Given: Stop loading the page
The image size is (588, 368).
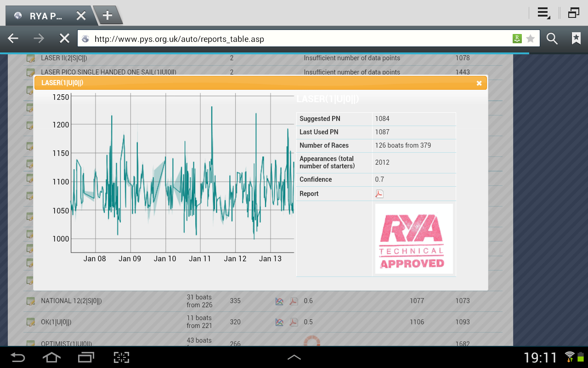Looking at the screenshot, I should click(64, 39).
